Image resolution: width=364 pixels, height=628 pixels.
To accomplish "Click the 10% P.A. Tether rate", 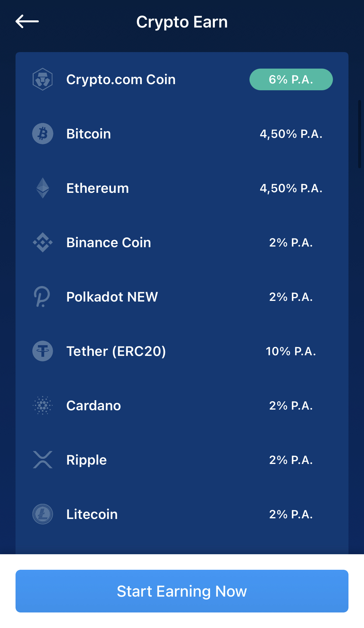I will tap(291, 351).
